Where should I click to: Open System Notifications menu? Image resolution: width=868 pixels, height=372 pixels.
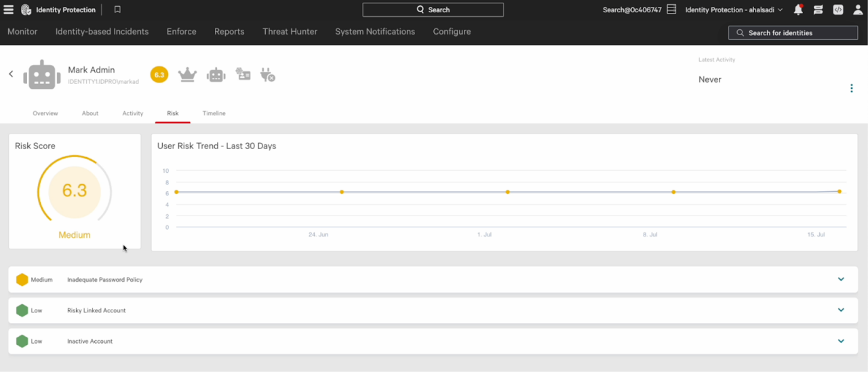(x=375, y=32)
